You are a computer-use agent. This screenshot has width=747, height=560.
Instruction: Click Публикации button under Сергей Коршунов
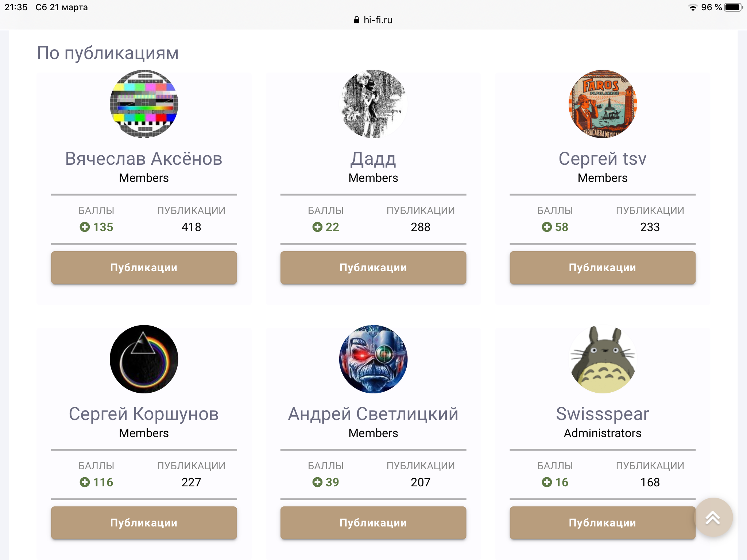click(x=144, y=523)
